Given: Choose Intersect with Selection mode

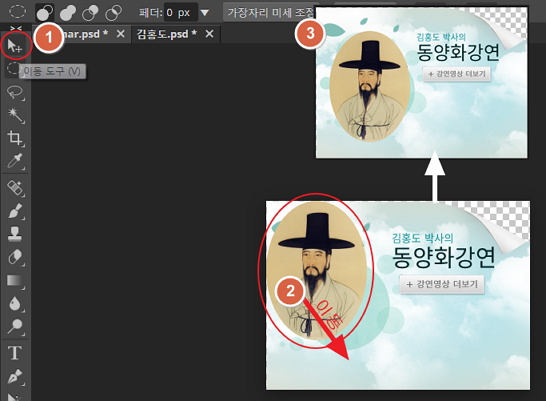Looking at the screenshot, I should coord(114,13).
